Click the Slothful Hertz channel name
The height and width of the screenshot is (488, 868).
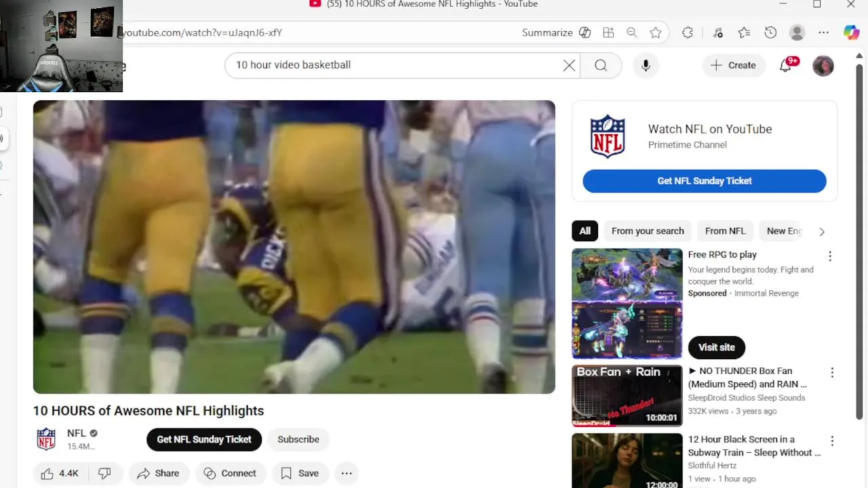coord(711,466)
